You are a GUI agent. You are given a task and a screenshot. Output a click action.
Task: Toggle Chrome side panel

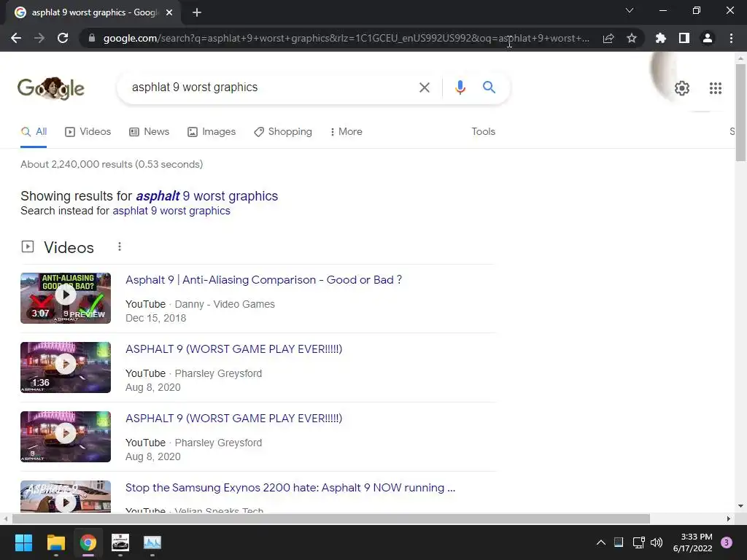(x=684, y=38)
